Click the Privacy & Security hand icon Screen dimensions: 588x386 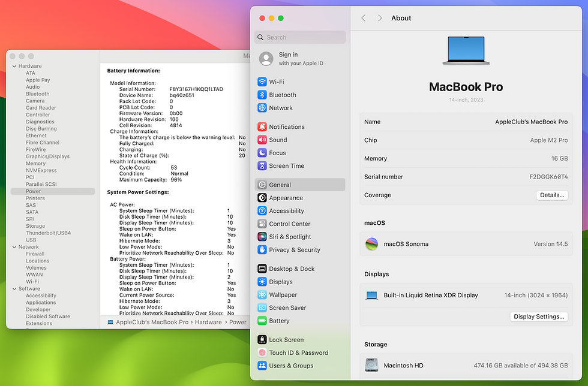click(x=262, y=249)
